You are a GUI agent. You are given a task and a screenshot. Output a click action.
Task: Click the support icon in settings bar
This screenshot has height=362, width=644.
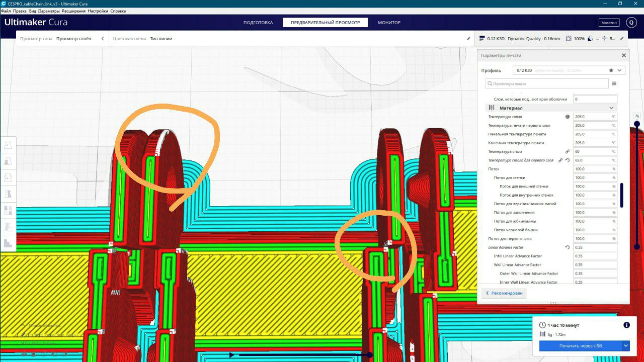pyautogui.click(x=591, y=38)
